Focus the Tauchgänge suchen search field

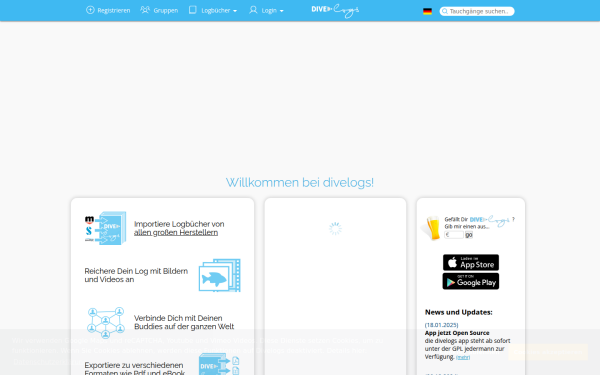(477, 11)
